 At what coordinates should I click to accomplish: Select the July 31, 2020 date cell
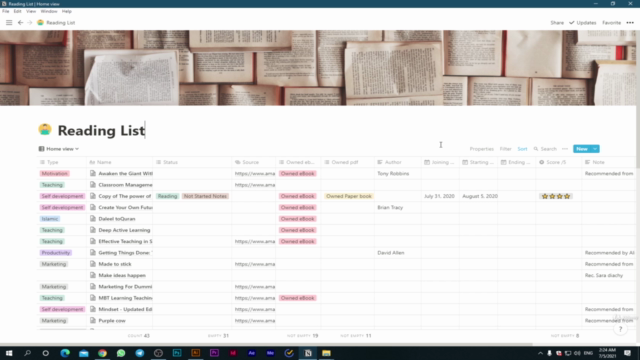pos(440,196)
